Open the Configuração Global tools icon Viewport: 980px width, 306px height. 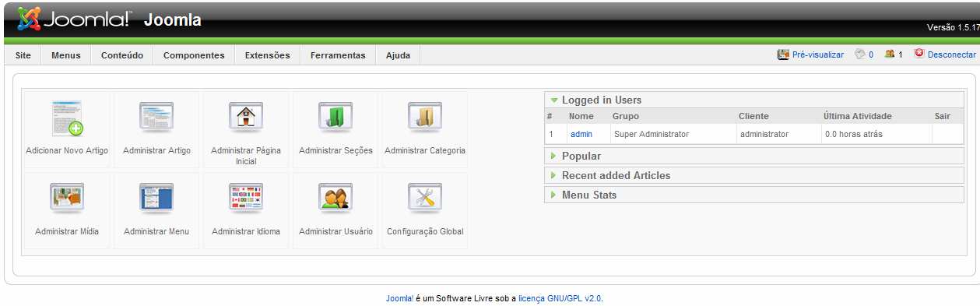[425, 198]
